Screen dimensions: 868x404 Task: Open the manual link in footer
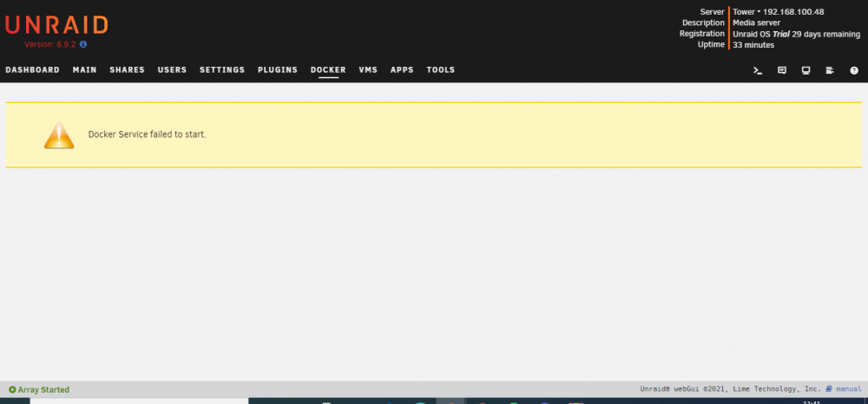pos(849,389)
